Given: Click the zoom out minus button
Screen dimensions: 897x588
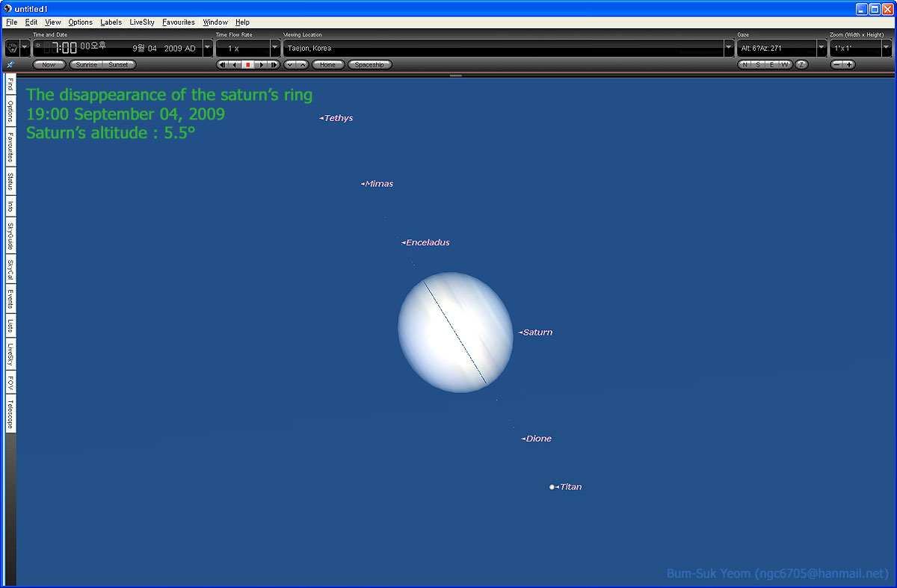Looking at the screenshot, I should tap(837, 65).
